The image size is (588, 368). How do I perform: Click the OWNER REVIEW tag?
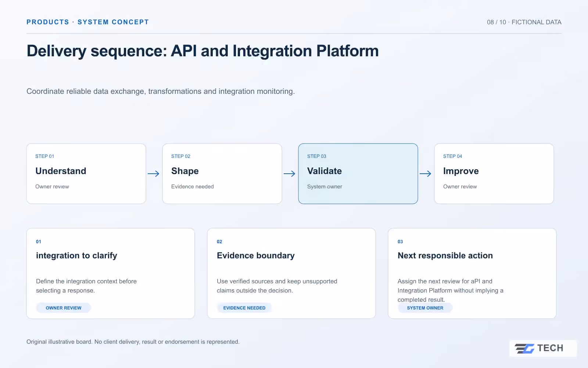point(64,308)
